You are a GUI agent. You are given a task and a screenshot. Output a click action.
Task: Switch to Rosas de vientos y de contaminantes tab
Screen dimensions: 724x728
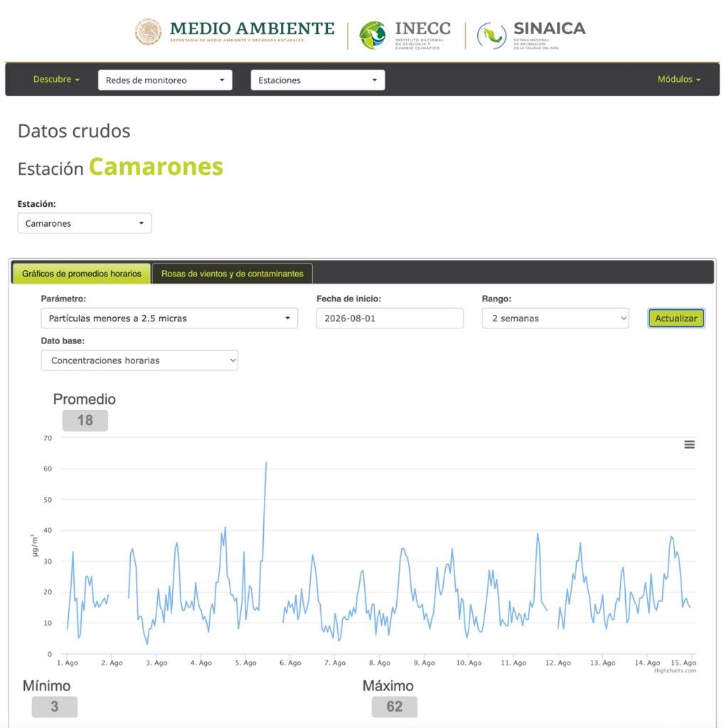[232, 274]
